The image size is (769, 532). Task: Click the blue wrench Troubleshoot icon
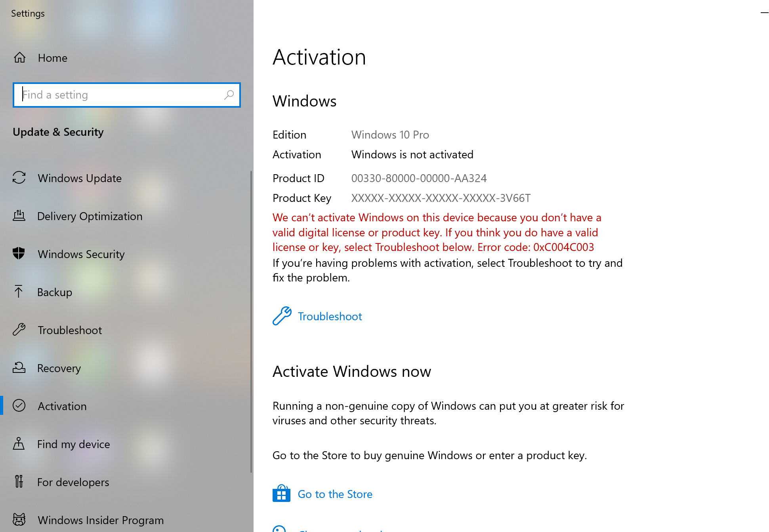282,316
